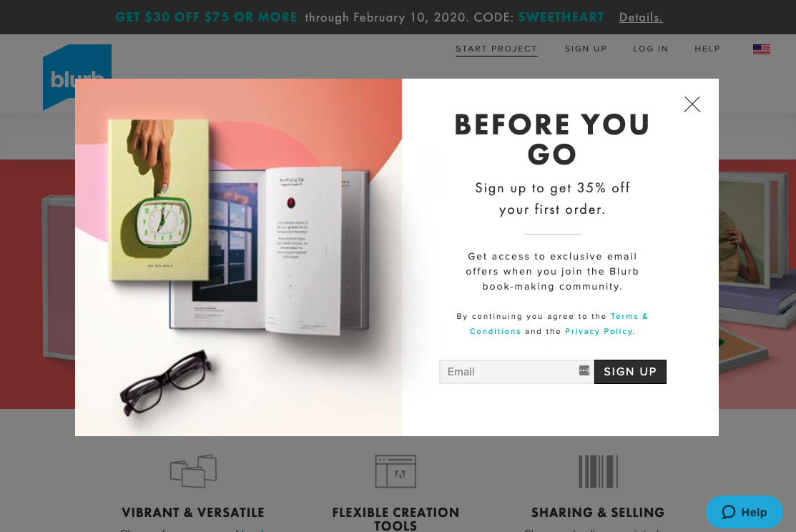The image size is (796, 532).
Task: Click the open book image in popup
Action: pyautogui.click(x=269, y=251)
